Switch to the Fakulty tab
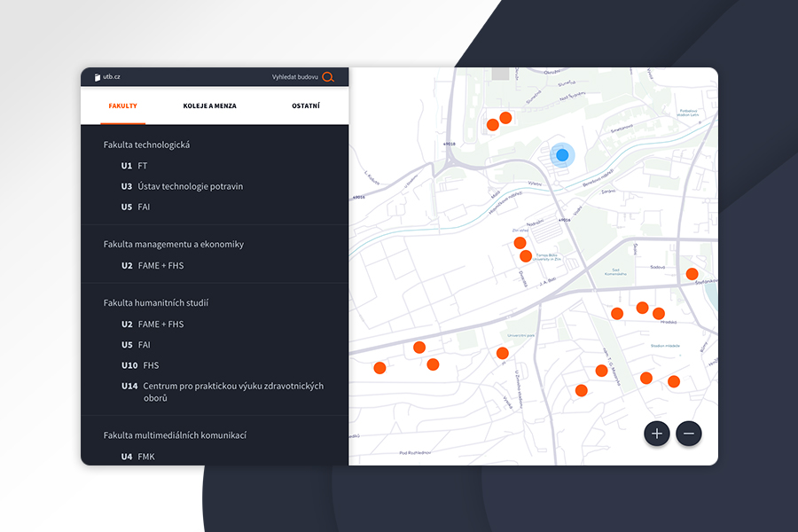Viewport: 798px width, 532px height. pyautogui.click(x=123, y=106)
